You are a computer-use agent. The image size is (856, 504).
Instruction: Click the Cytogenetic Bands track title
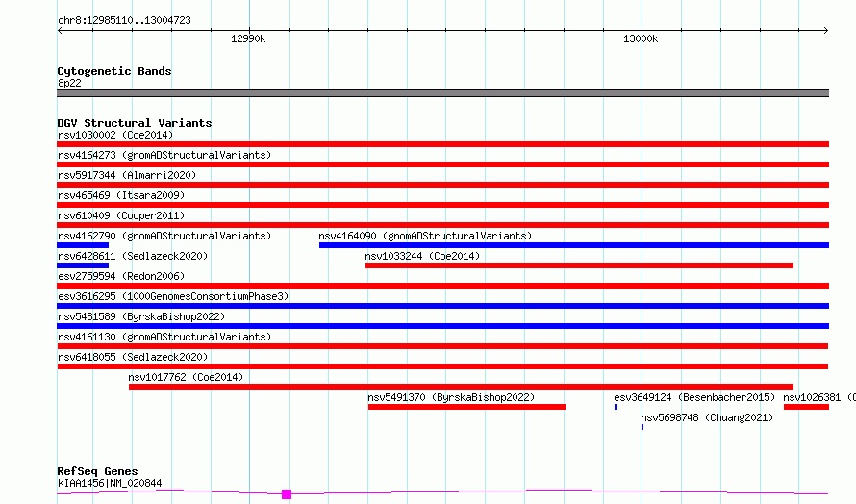click(114, 71)
